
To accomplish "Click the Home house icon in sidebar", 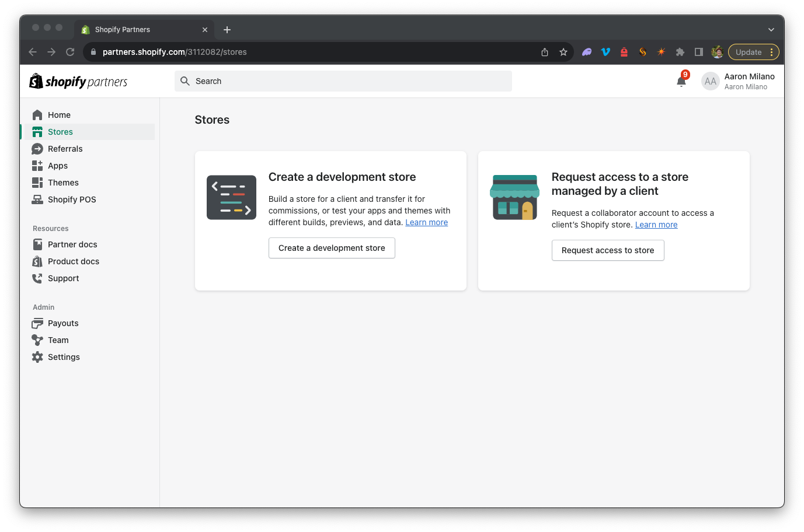I will click(x=37, y=115).
